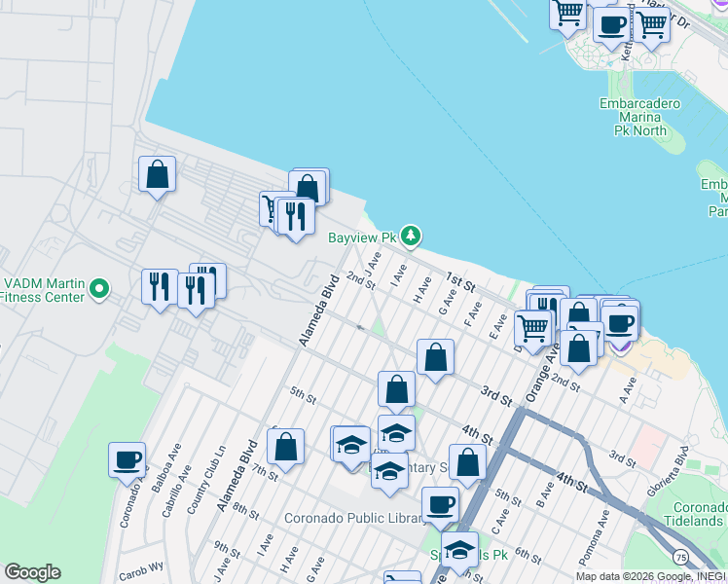Select the Cabrillo Ave street label
The width and height of the screenshot is (728, 584).
176,492
